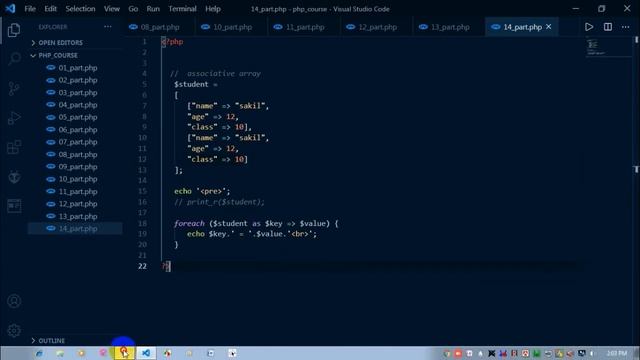The height and width of the screenshot is (360, 640).
Task: Open the Selection menu
Action: pos(80,9)
